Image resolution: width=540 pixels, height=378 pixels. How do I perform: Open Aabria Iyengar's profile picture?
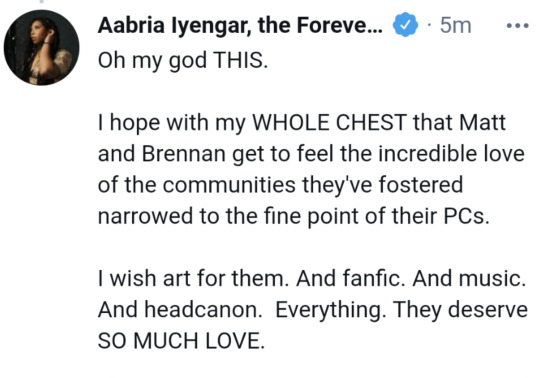[x=41, y=48]
